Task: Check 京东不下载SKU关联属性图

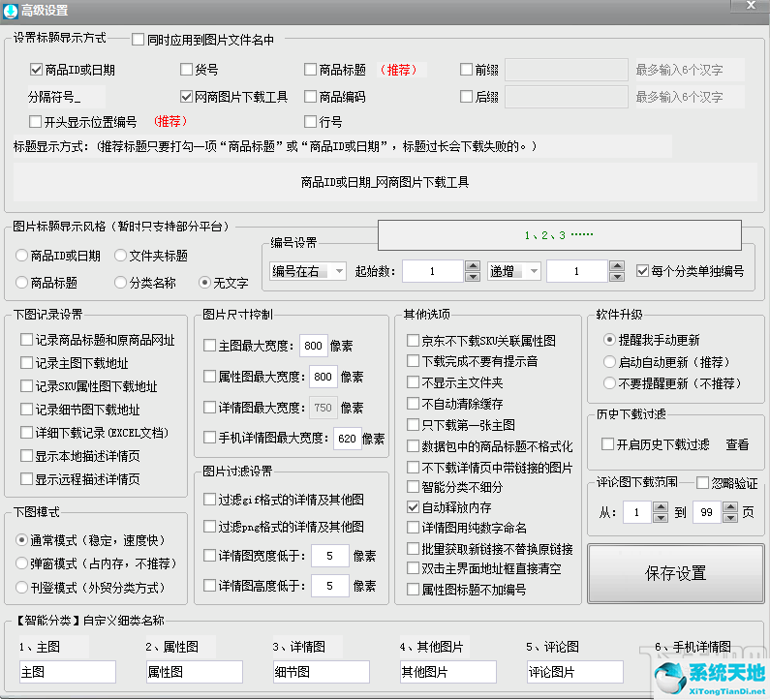Action: [413, 340]
